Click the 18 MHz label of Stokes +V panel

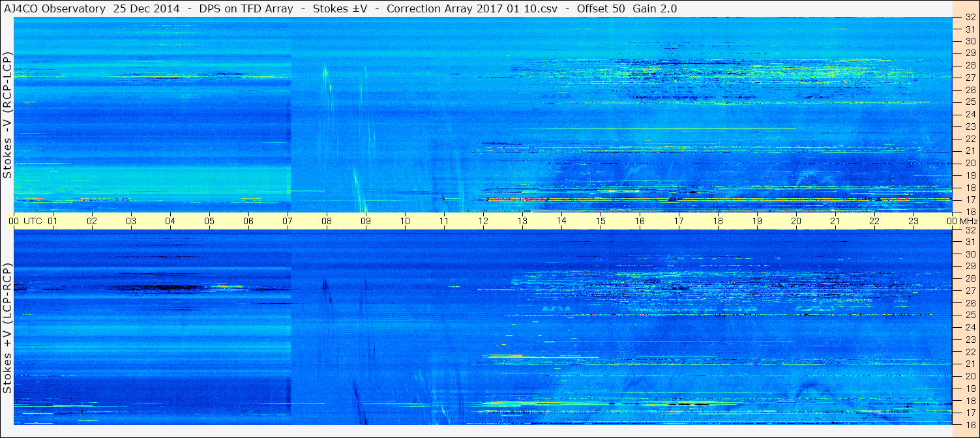(970, 401)
